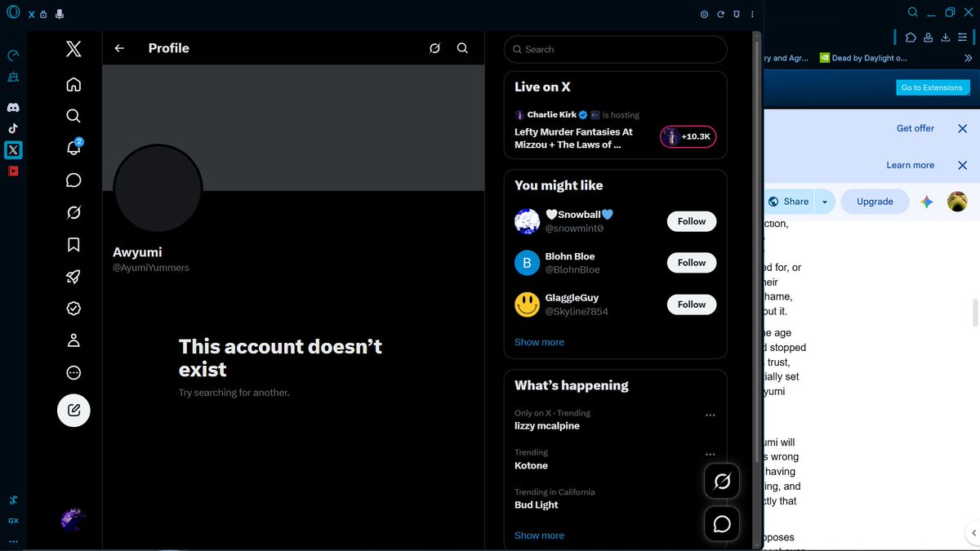Click search icon in Profile header
Image resolution: width=980 pixels, height=551 pixels.
tap(462, 48)
